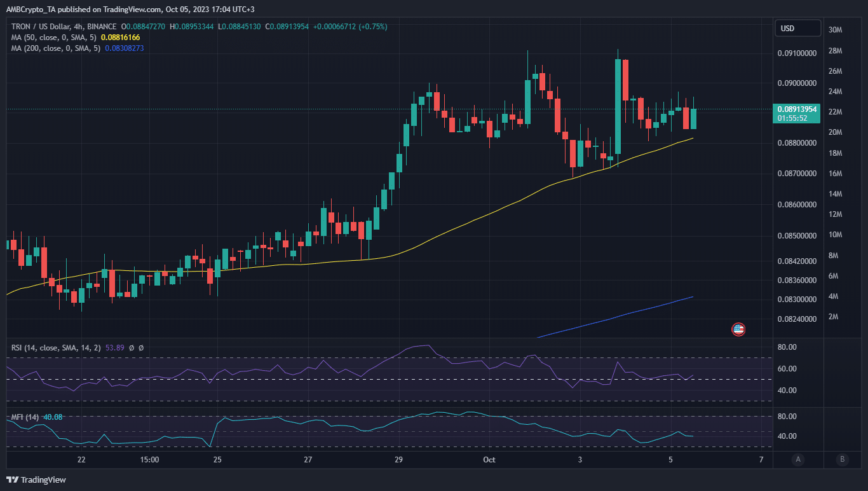Click the US flag economic event icon
Screen dimensions: 868x491
(x=738, y=329)
